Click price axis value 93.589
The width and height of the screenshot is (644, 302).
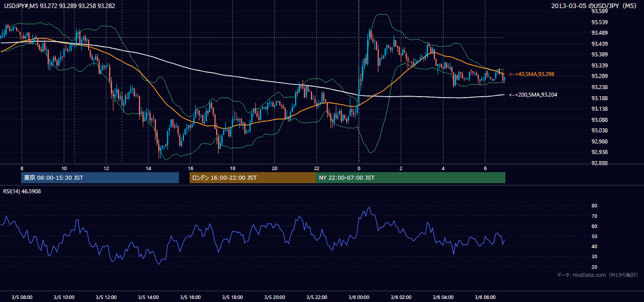pos(599,11)
